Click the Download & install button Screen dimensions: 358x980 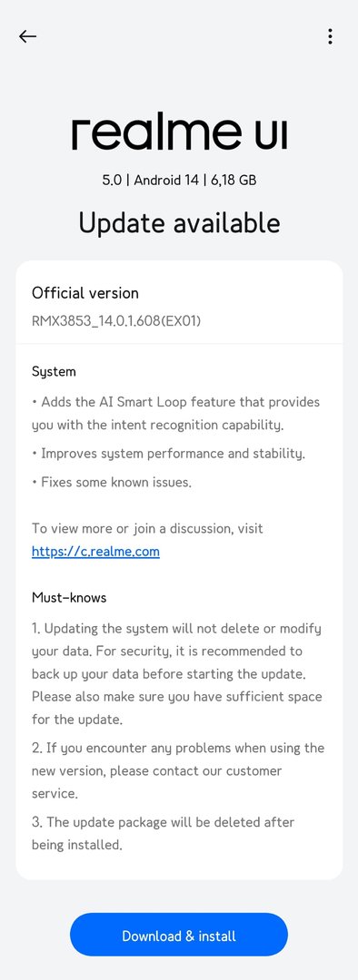click(179, 935)
